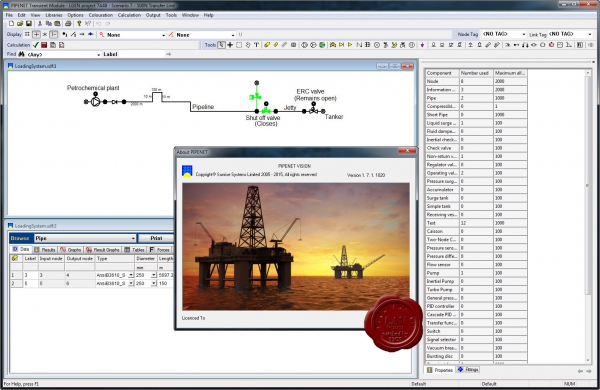Open the Output menu
Viewport: 600px width, 390px height.
click(153, 15)
